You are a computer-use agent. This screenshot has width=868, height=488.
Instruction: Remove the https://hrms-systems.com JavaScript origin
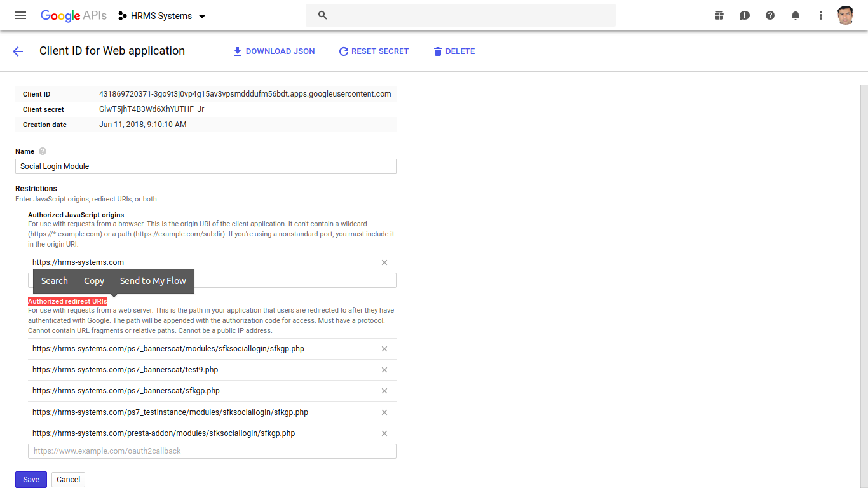[384, 262]
